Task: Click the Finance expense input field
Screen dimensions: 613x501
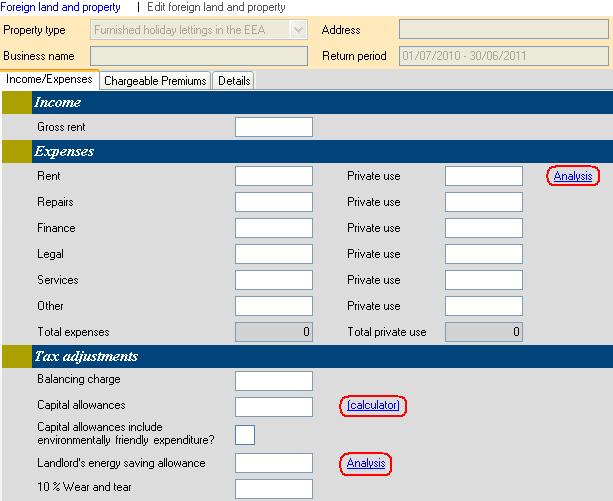Action: tap(274, 228)
